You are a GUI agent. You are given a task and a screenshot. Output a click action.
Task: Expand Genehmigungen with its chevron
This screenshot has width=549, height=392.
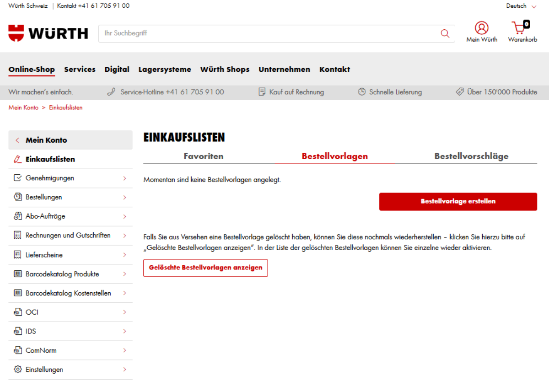124,178
